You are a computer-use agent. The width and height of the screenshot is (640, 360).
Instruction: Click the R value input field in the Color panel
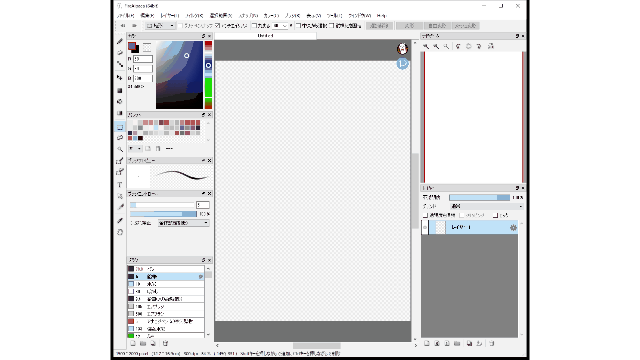(143, 59)
